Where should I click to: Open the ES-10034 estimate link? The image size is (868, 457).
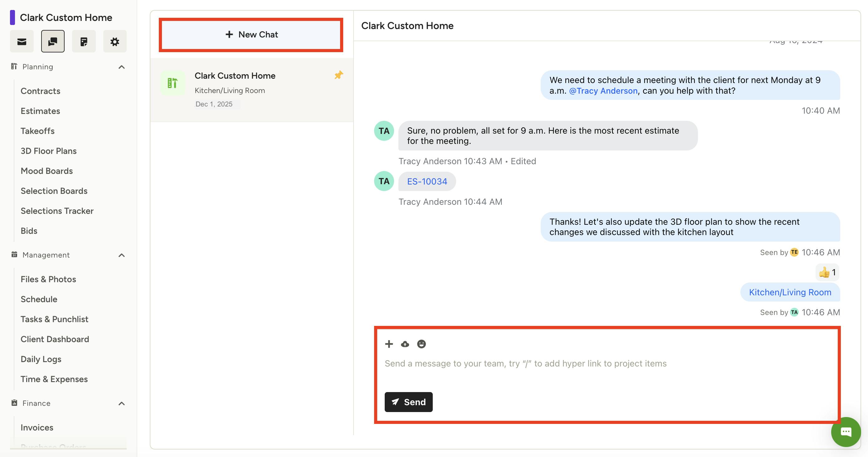(x=427, y=181)
